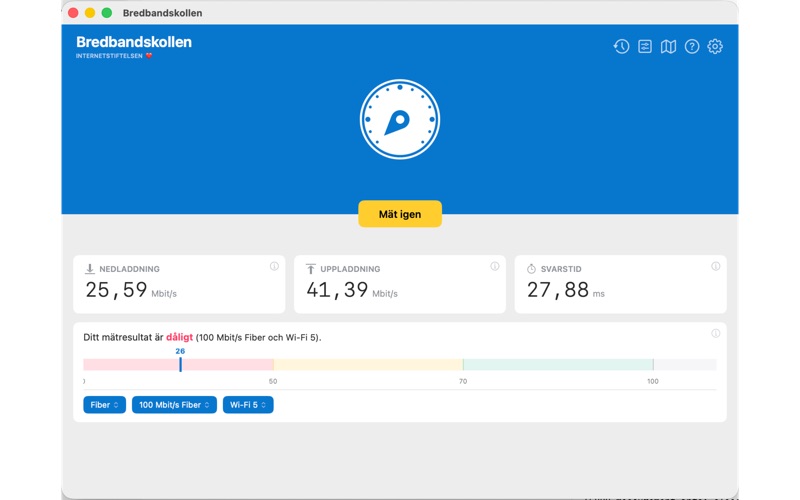
Task: Click the 27,88 response time value
Action: (x=558, y=290)
